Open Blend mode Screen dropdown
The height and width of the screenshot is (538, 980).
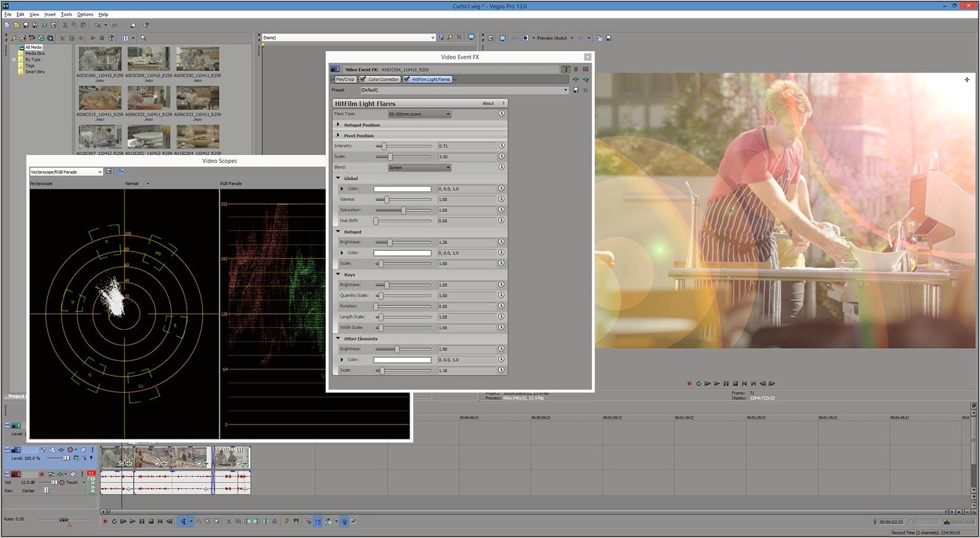[x=419, y=167]
